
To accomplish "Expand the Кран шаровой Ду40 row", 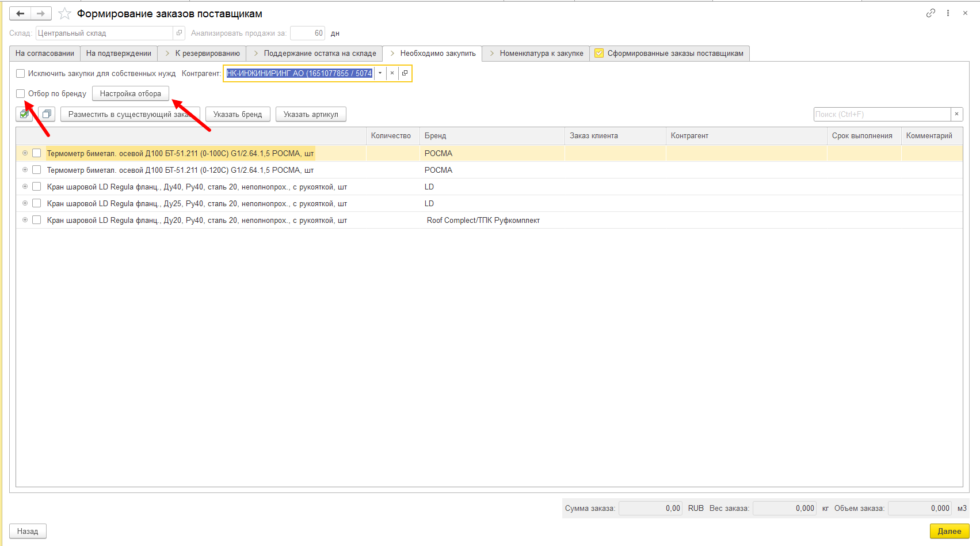I will [x=25, y=186].
